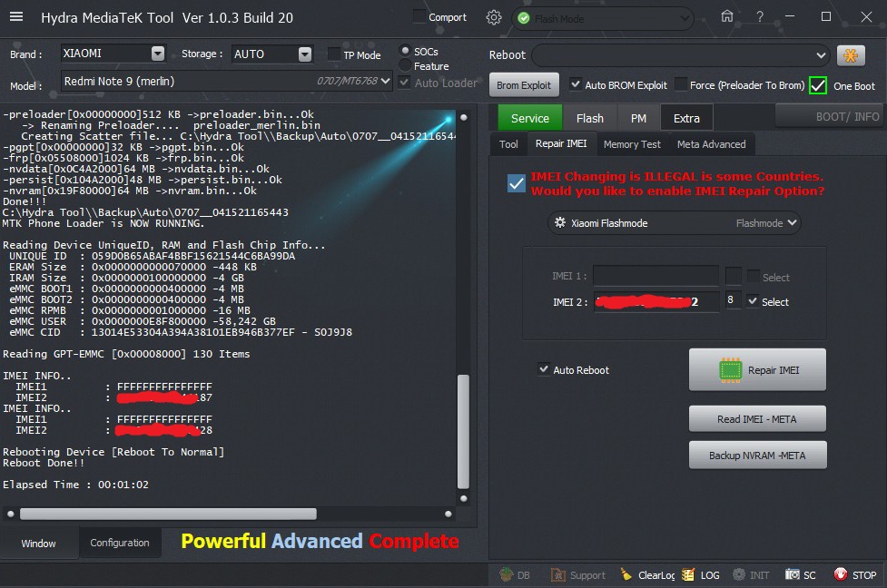Switch to the Window tab
The width and height of the screenshot is (887, 588).
(38, 543)
